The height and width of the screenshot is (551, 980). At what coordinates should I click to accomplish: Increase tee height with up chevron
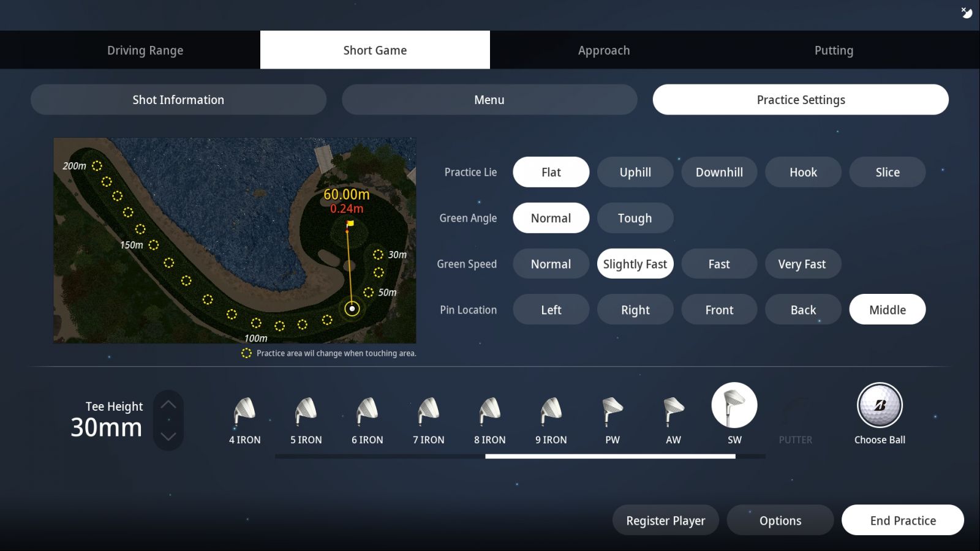point(168,405)
